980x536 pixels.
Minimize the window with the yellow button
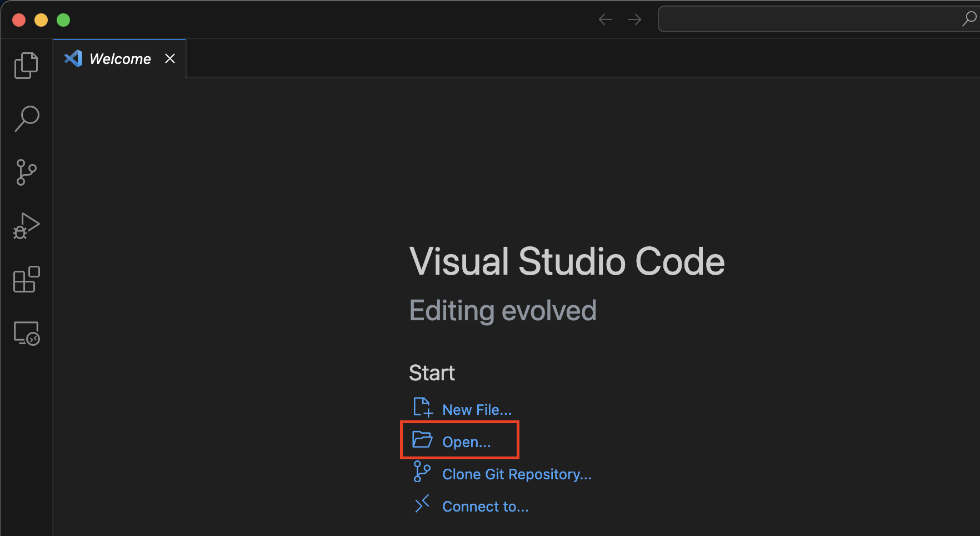point(41,20)
